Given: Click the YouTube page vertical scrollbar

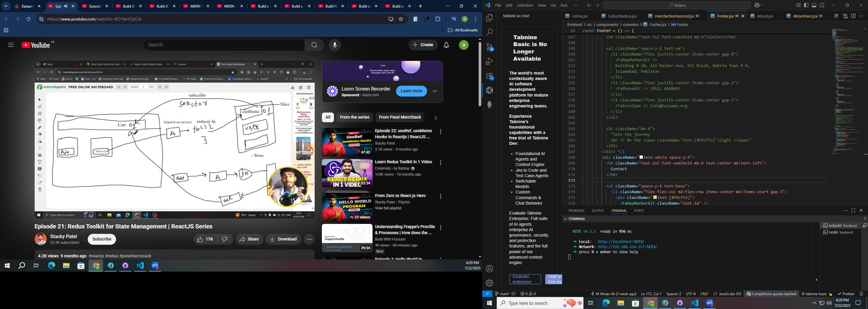Looking at the screenshot, I should coord(480,74).
